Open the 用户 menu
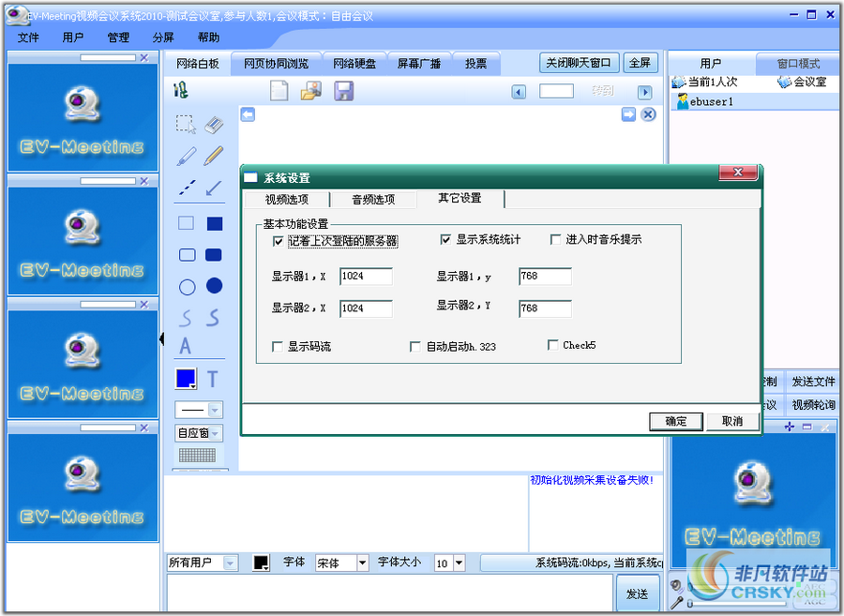Image resolution: width=844 pixels, height=616 pixels. tap(72, 38)
